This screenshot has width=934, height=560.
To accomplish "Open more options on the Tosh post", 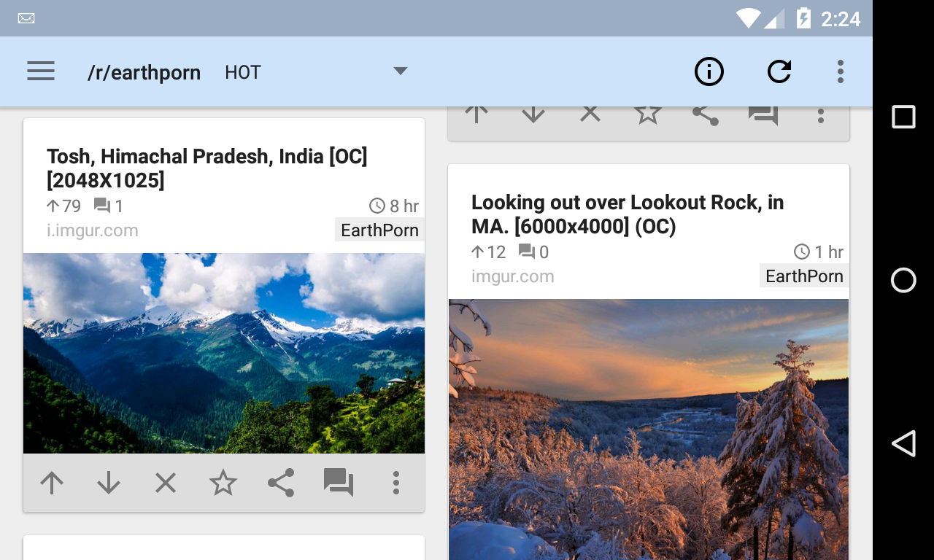I will (x=396, y=483).
